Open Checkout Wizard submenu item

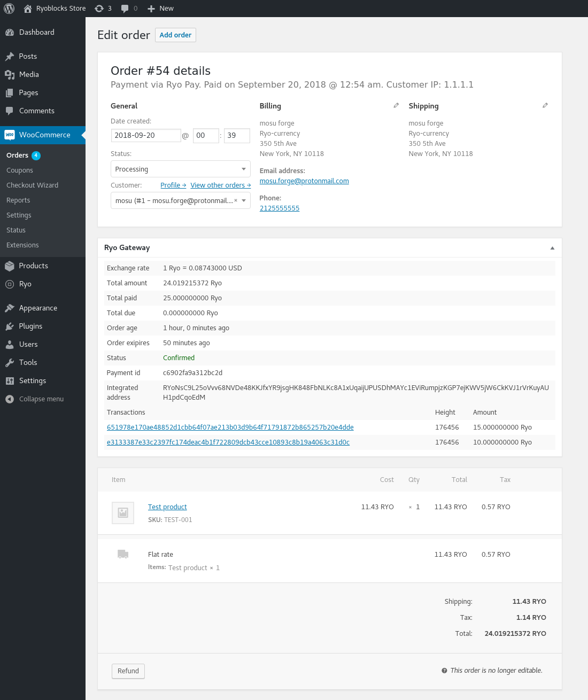(33, 185)
